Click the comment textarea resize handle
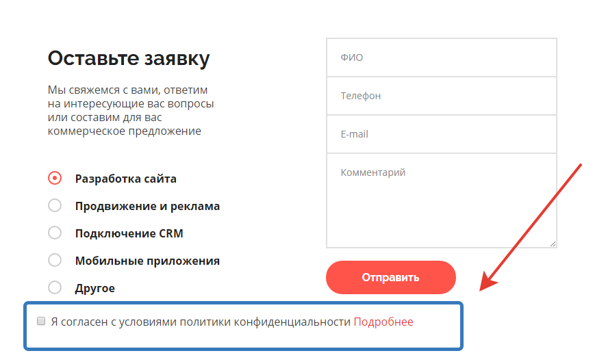This screenshot has width=606, height=364. tap(552, 243)
